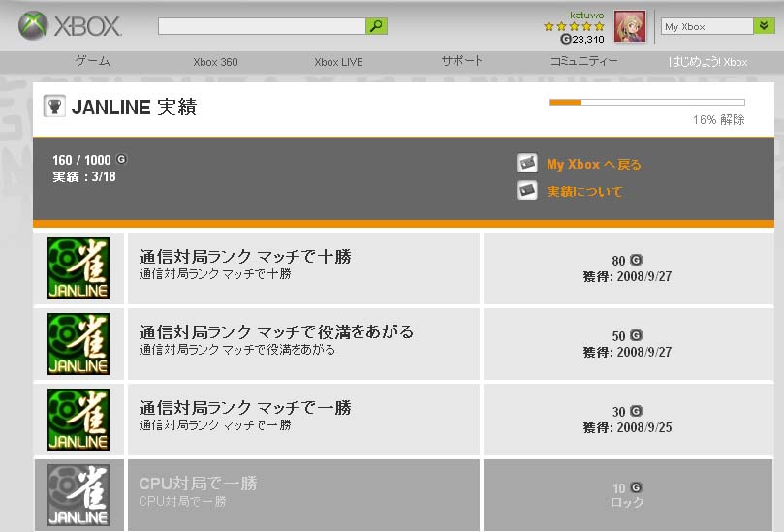Click the icon beside My Xbox へ戻る
784x532 pixels.
click(527, 163)
